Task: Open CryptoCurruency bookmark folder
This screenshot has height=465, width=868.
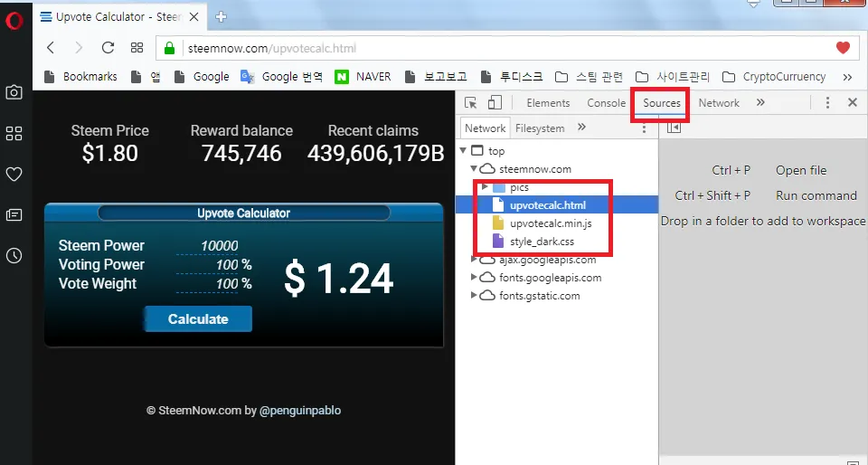Action: (774, 76)
